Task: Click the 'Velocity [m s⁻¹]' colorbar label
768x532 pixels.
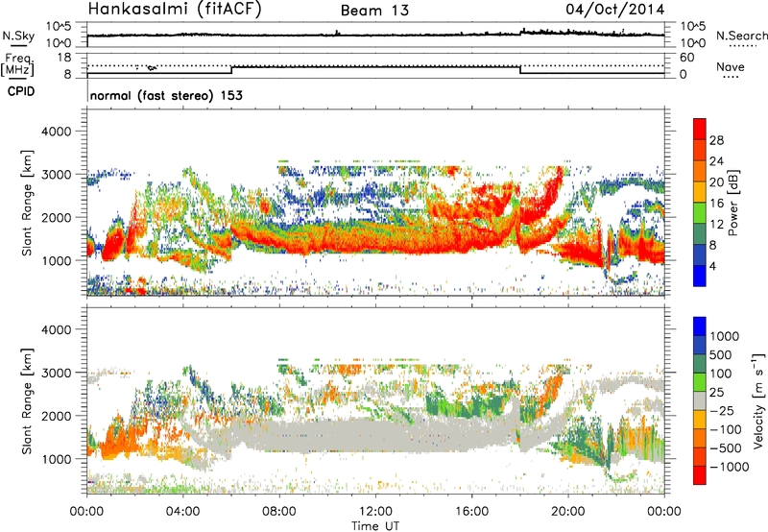Action: click(758, 400)
